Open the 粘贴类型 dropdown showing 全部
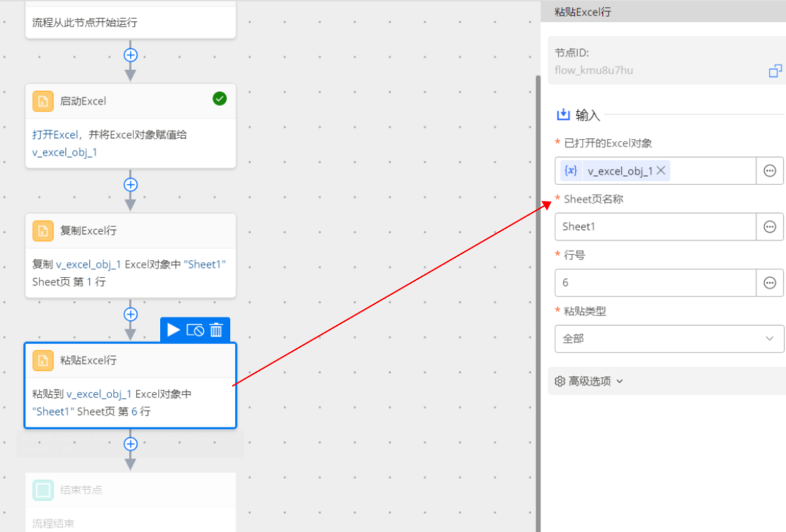Image resolution: width=786 pixels, height=532 pixels. 669,339
